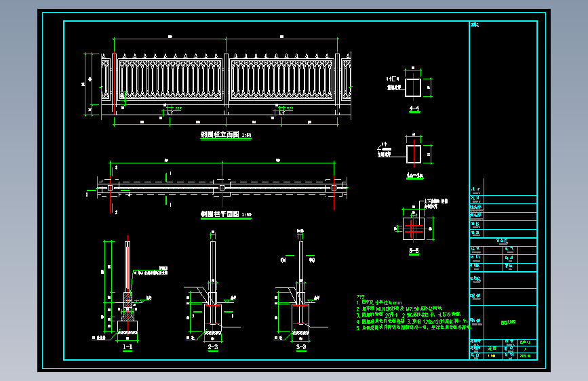The height and width of the screenshot is (381, 588).
Task: Select note line 4 mentioning 120x120
Action: [x=412, y=321]
